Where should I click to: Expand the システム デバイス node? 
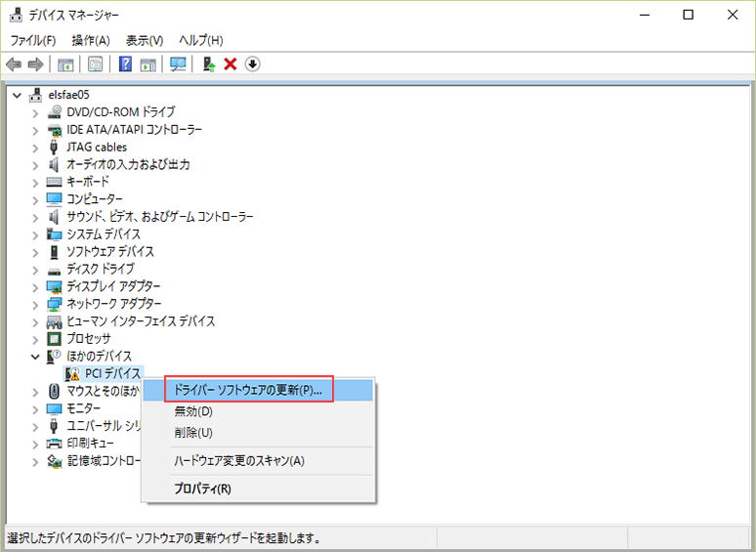click(35, 234)
